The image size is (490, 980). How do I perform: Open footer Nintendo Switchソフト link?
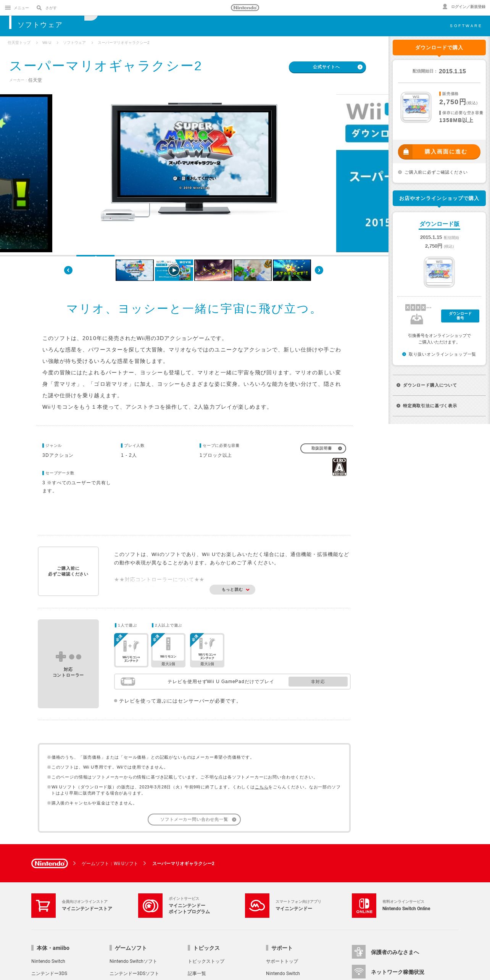(x=133, y=961)
